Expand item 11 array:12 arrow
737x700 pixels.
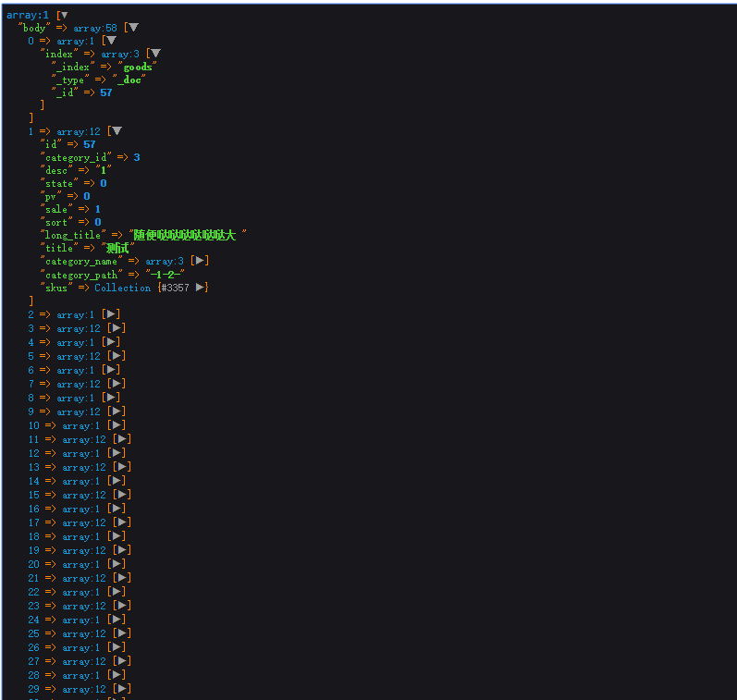[123, 439]
